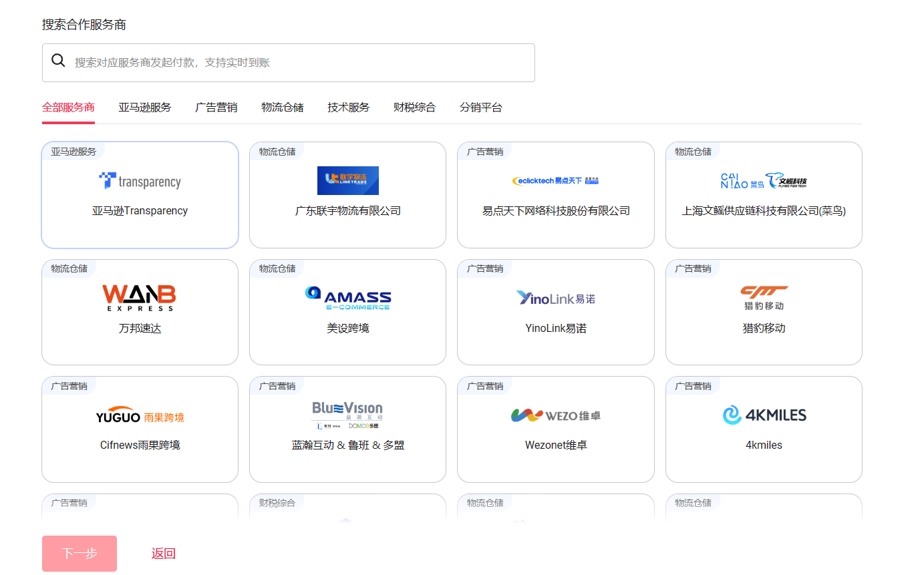Select the 广东联宇物流有限公司 card

point(347,194)
